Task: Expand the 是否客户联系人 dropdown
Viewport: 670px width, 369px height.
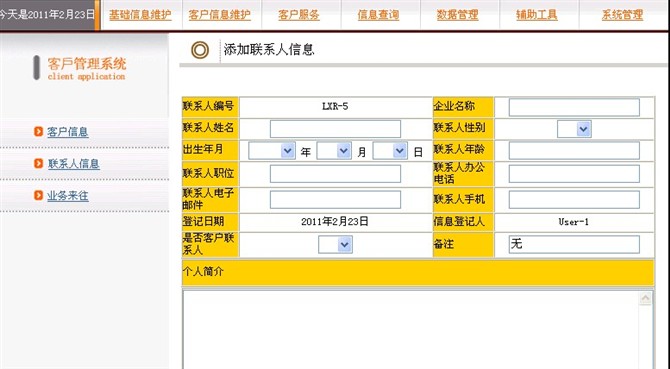Action: click(335, 245)
